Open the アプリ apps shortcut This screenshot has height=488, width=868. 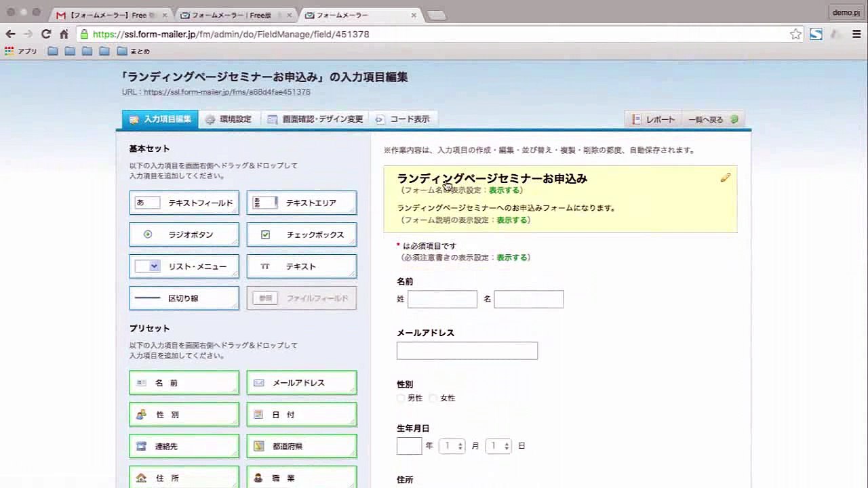click(x=21, y=52)
